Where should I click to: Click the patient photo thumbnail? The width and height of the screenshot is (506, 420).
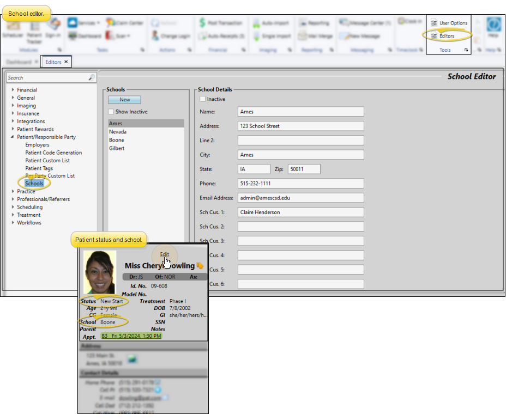pyautogui.click(x=100, y=272)
